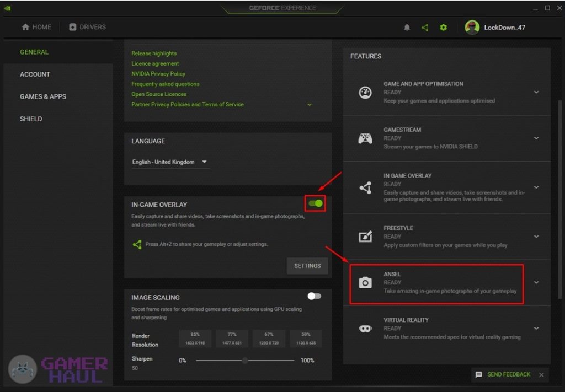Click Virtual Reality headset icon

[365, 328]
